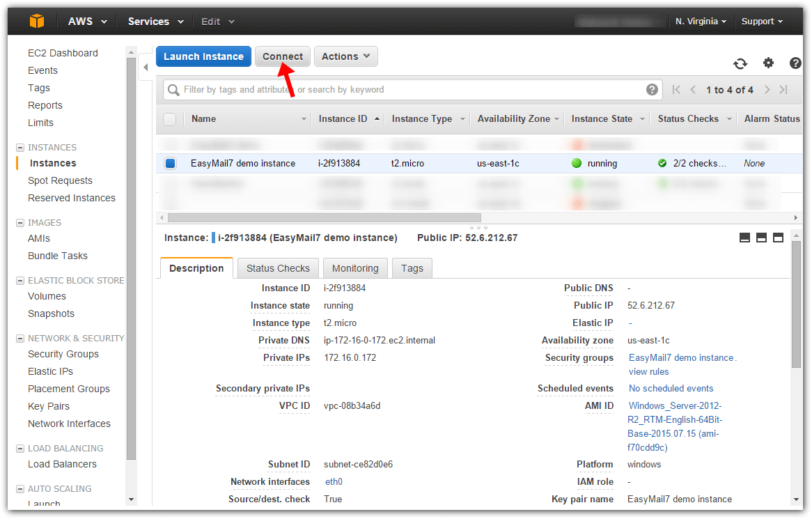Uncheck the EasyMail7 demo instance row checkbox
The image size is (812, 519).
pos(170,163)
